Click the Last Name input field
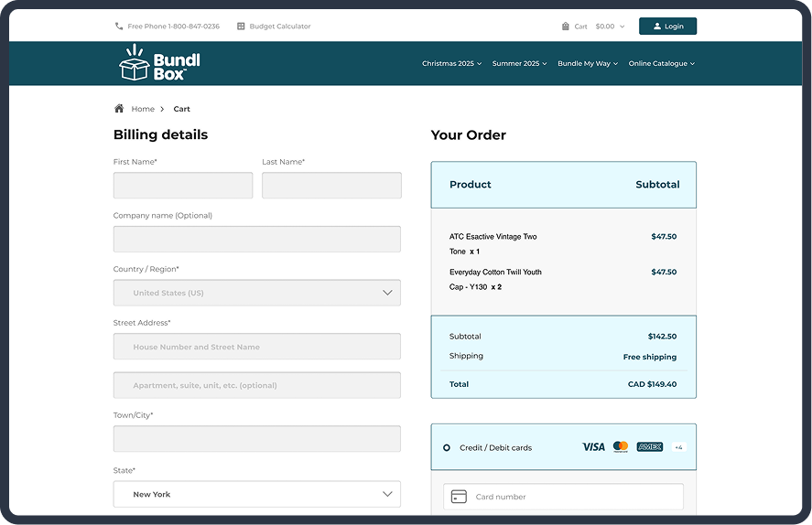812x525 pixels. pyautogui.click(x=331, y=185)
